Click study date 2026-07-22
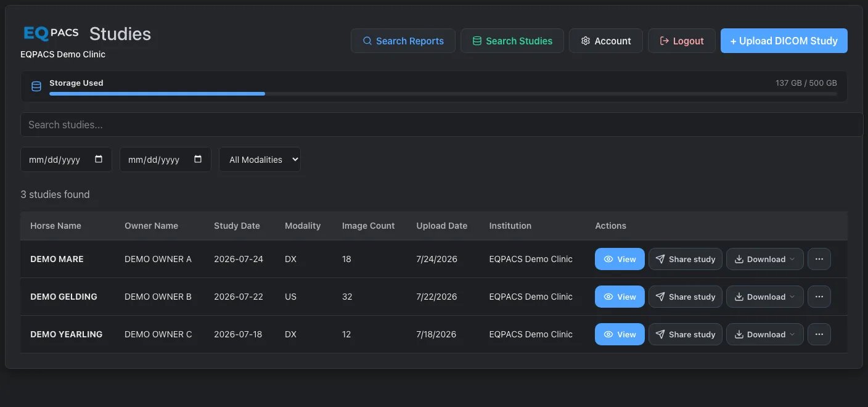868x407 pixels. tap(239, 297)
